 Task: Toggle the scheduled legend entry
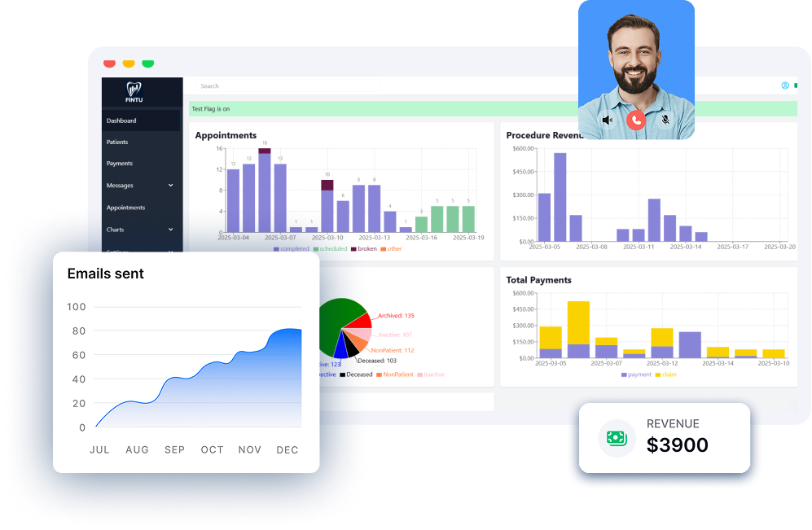(330, 249)
